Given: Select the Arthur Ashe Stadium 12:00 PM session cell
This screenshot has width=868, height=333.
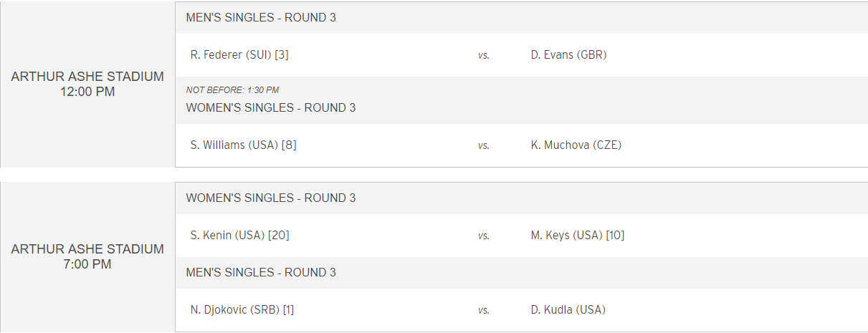Looking at the screenshot, I should (87, 84).
